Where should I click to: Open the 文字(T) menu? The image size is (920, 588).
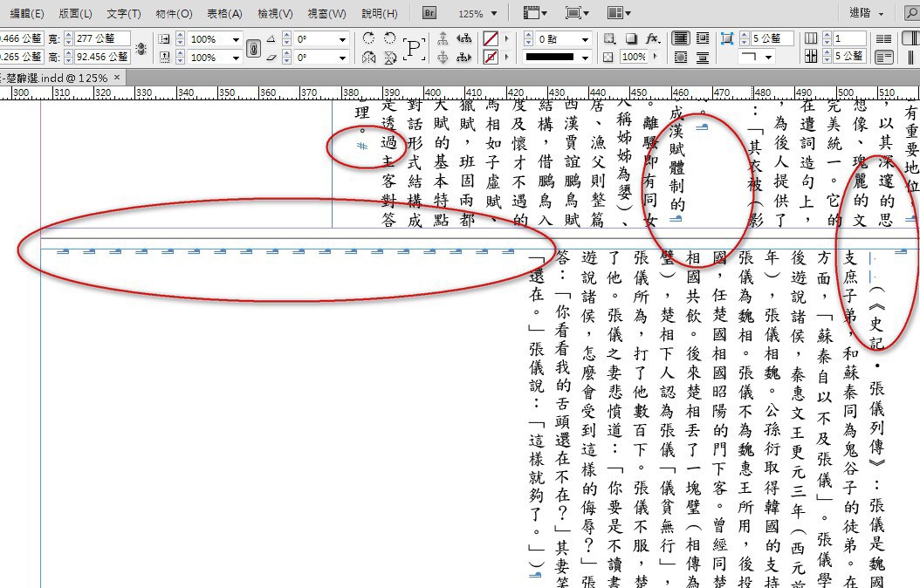(123, 14)
